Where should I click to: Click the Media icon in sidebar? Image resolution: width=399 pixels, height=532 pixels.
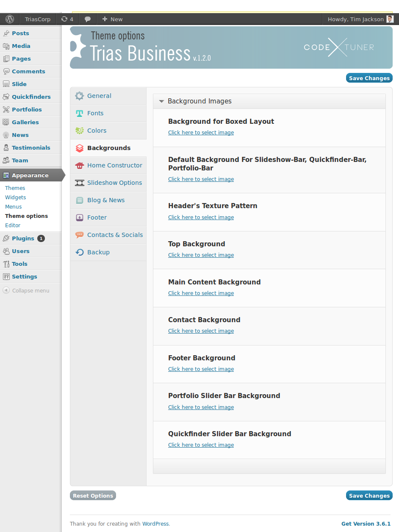pyautogui.click(x=6, y=46)
